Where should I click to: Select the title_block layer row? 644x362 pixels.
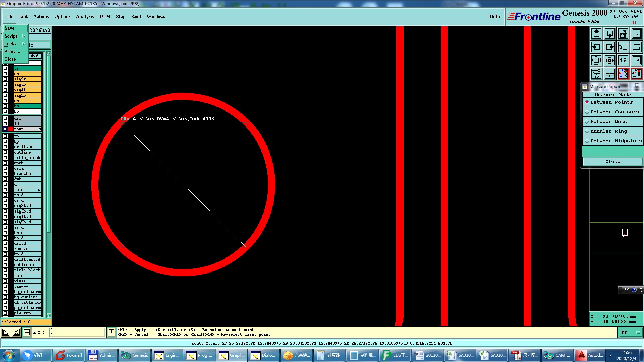click(x=27, y=158)
